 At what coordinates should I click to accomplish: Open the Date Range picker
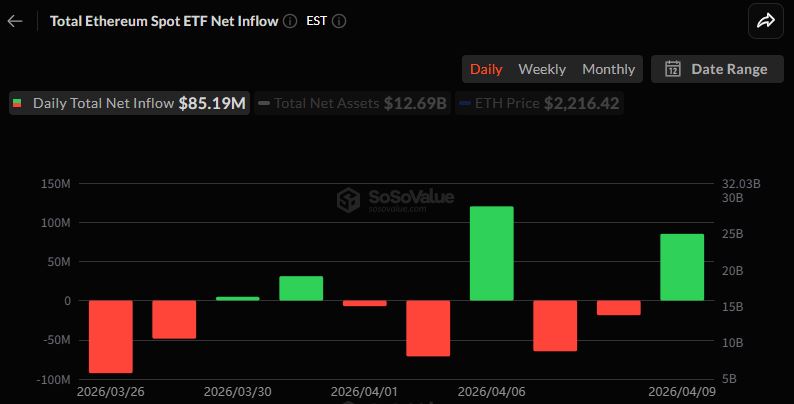tap(717, 69)
